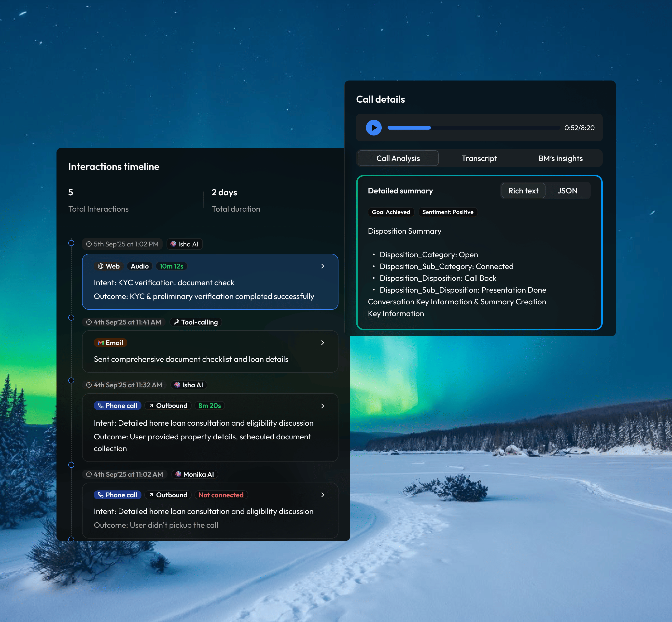Click the Tool-calling wrench icon

click(x=176, y=322)
